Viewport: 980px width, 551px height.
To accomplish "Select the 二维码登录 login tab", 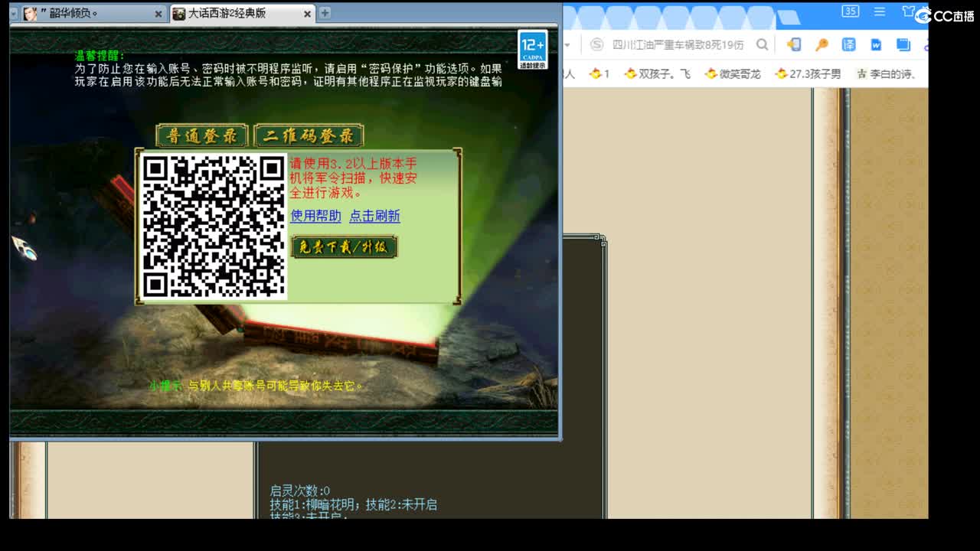I will click(x=309, y=136).
